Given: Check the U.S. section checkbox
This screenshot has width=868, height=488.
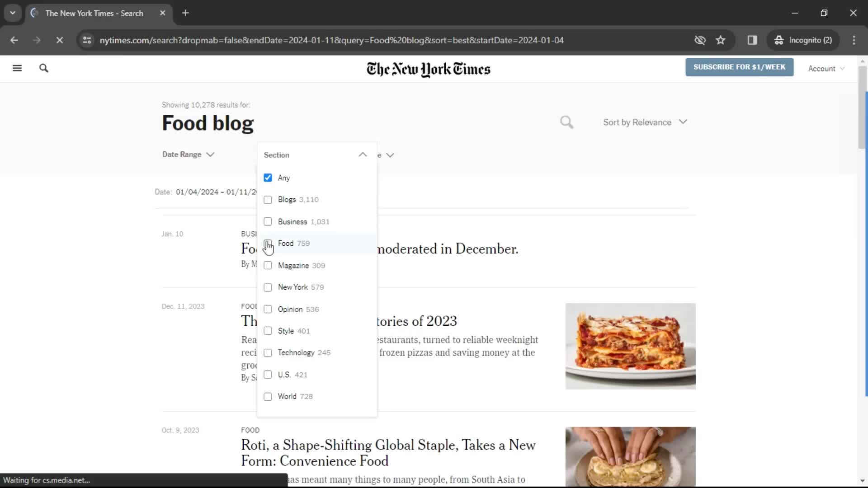Looking at the screenshot, I should click(268, 375).
